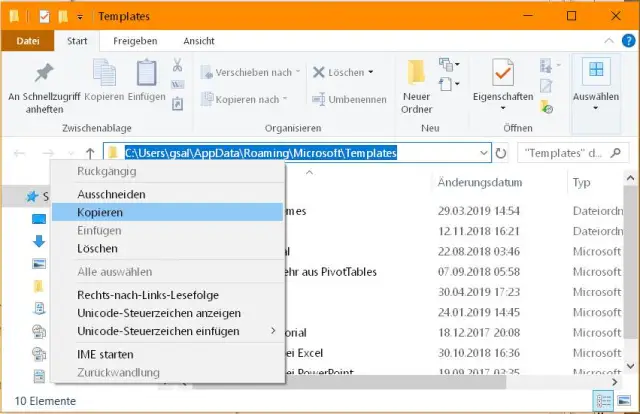The height and width of the screenshot is (414, 640).
Task: Click the Einfügen clipboard icon in ribbon
Action: [147, 80]
